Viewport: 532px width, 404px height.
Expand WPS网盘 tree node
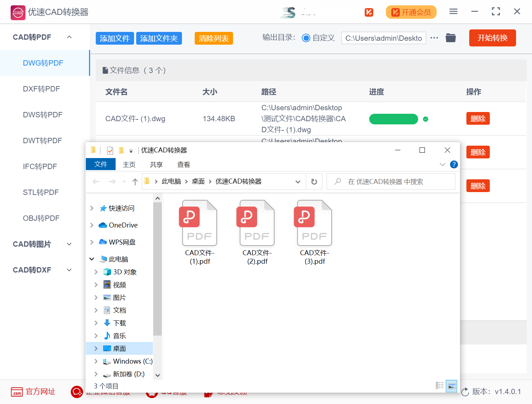coord(92,242)
